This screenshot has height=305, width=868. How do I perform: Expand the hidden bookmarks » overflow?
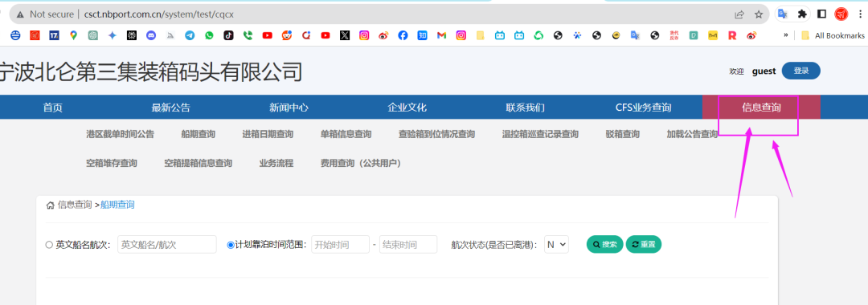coord(785,35)
